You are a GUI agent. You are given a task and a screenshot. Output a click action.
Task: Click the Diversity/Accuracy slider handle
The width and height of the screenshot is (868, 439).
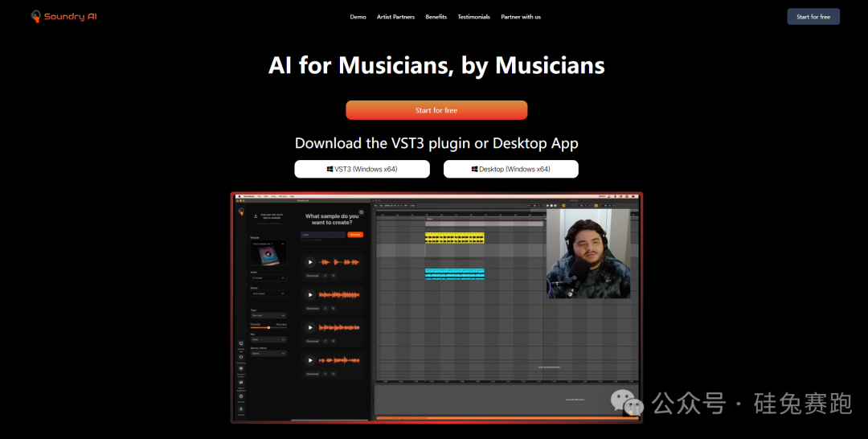pos(268,327)
